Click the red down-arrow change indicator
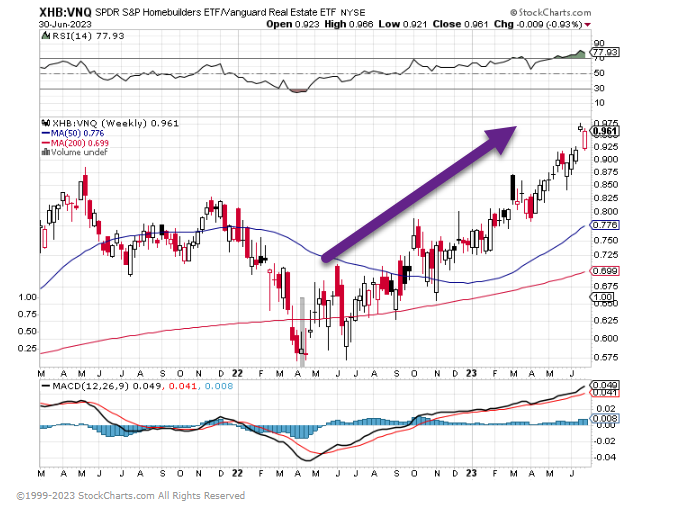This screenshot has width=673, height=521. [588, 25]
